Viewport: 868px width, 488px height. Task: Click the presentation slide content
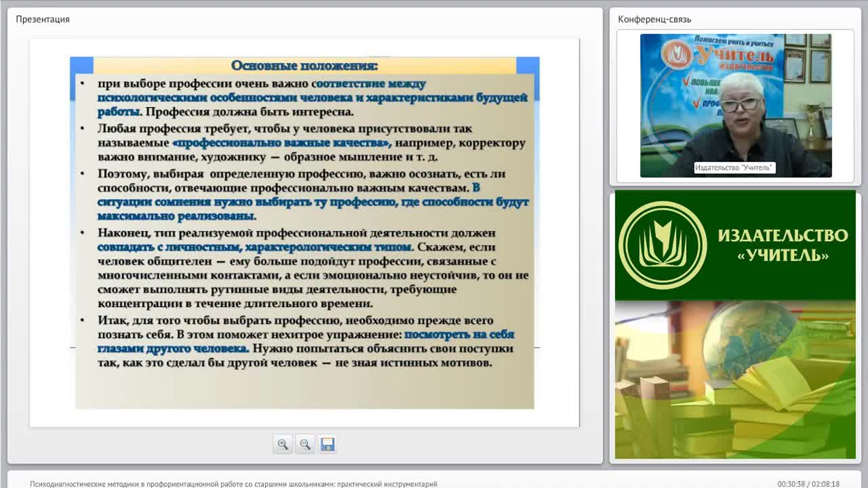[304, 232]
